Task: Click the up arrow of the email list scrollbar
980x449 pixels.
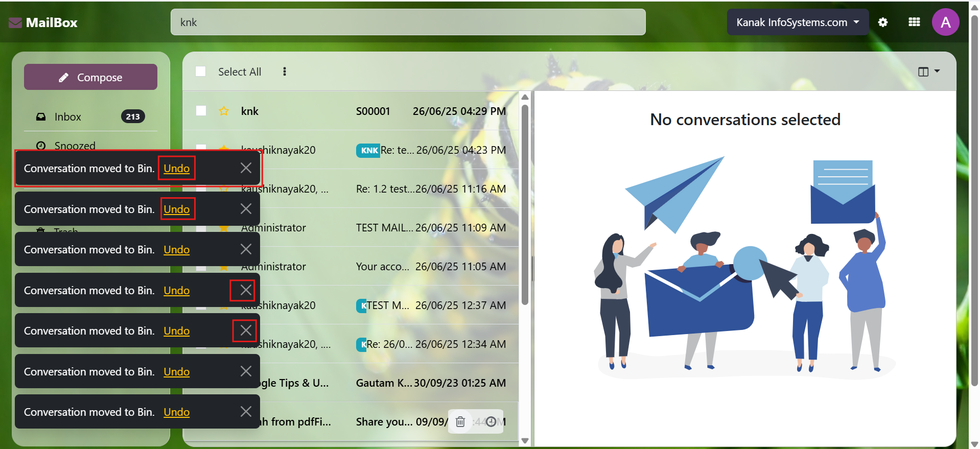Action: [x=525, y=97]
